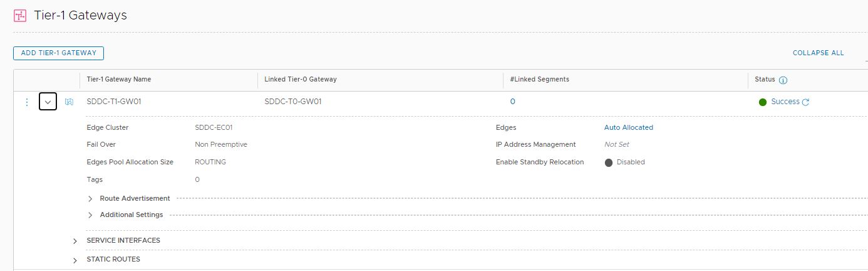
Task: Click the Enable Standby Relocation disabled indicator
Action: pos(609,162)
